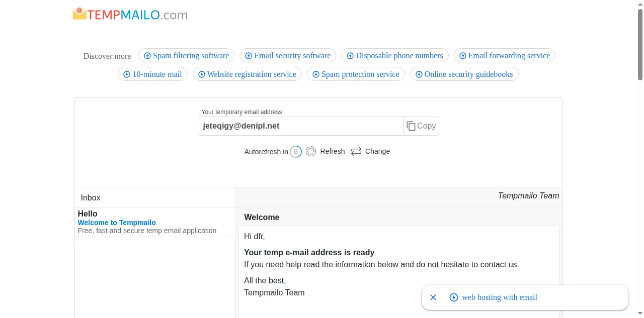Open Spam filtering software link

click(x=186, y=55)
